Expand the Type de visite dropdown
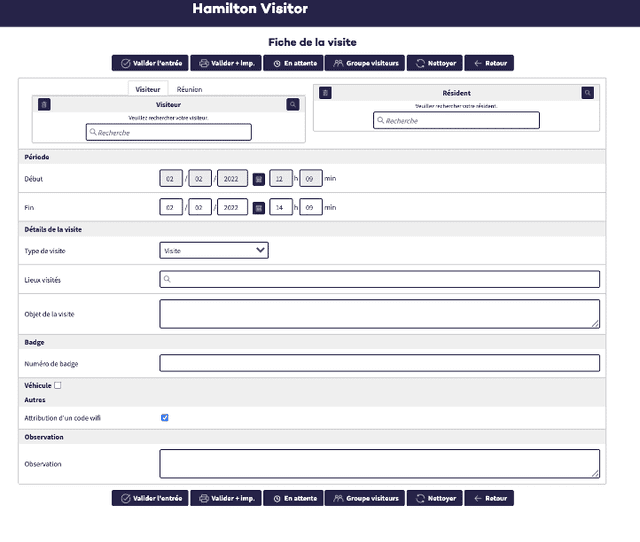The height and width of the screenshot is (542, 640). (x=214, y=251)
